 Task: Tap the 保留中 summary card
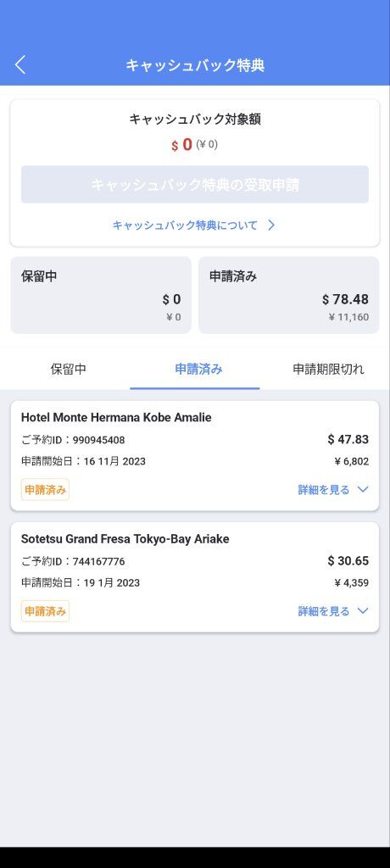pos(101,295)
